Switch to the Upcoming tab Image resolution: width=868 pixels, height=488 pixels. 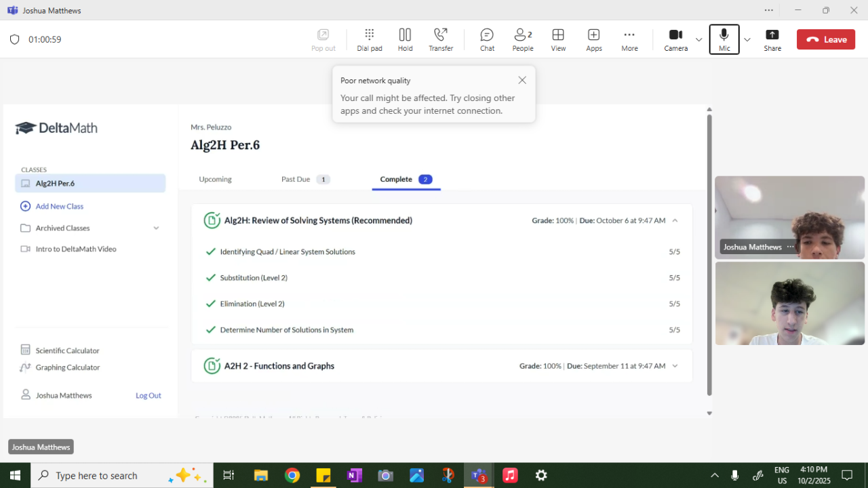[x=215, y=179]
